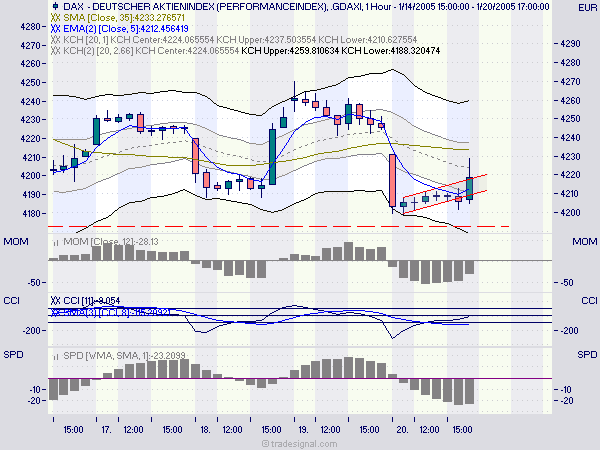Click the SPD histogram legend icon
The height and width of the screenshot is (450, 600).
(56, 356)
